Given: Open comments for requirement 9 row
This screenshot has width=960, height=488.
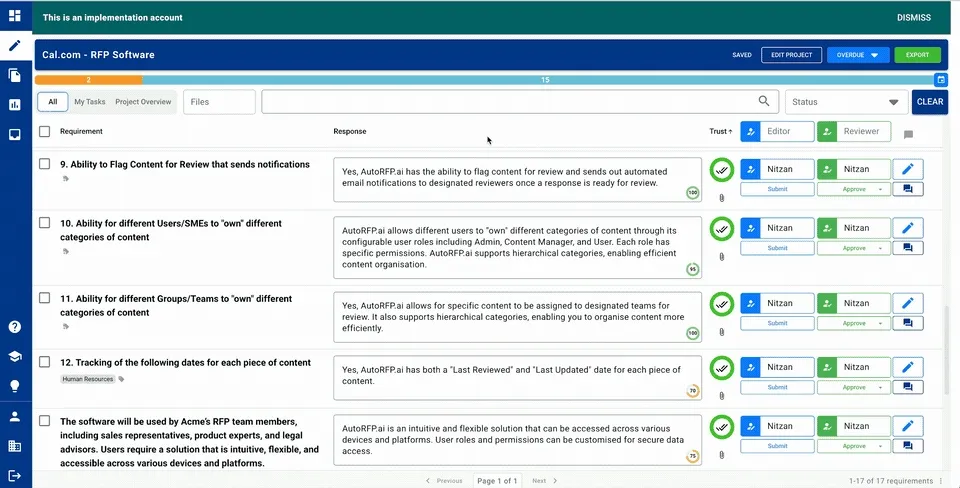Looking at the screenshot, I should click(908, 189).
